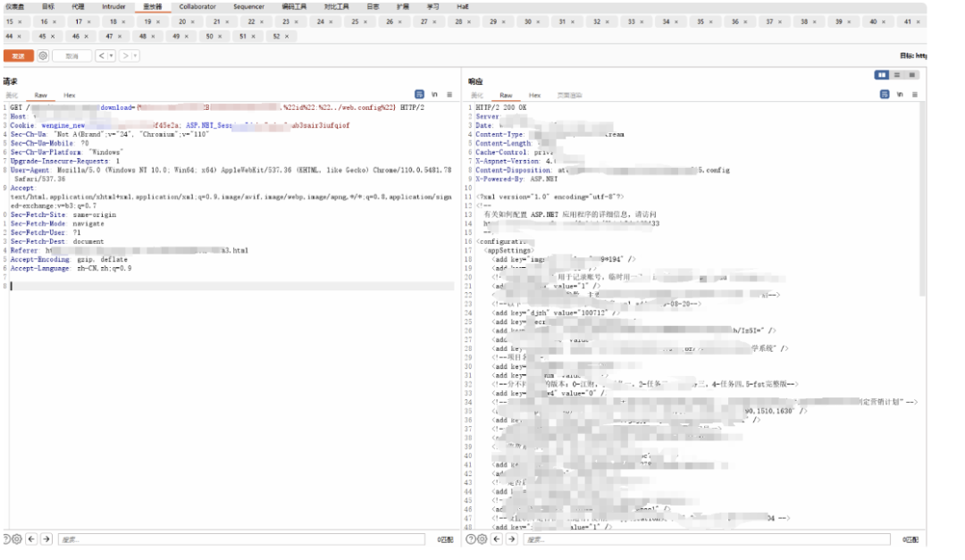Open the dashboard tab at far left
The image size is (965, 560).
click(x=15, y=7)
